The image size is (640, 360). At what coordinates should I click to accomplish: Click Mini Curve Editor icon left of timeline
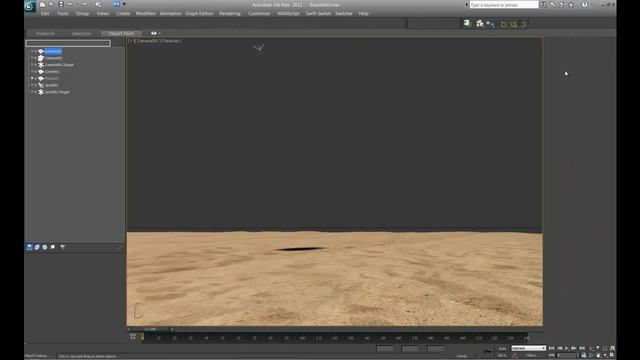tap(133, 336)
